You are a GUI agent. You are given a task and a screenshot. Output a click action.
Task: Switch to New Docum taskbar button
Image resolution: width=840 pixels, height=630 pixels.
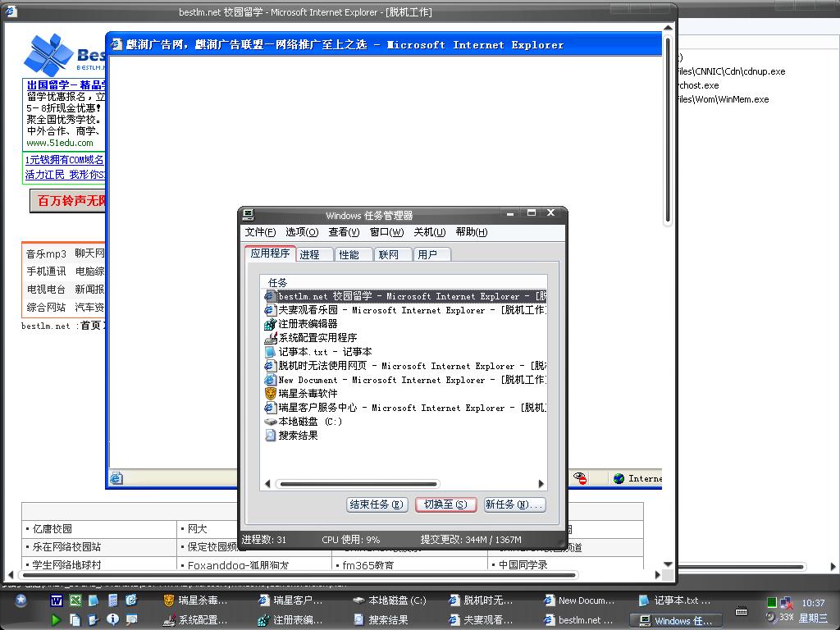(x=579, y=600)
